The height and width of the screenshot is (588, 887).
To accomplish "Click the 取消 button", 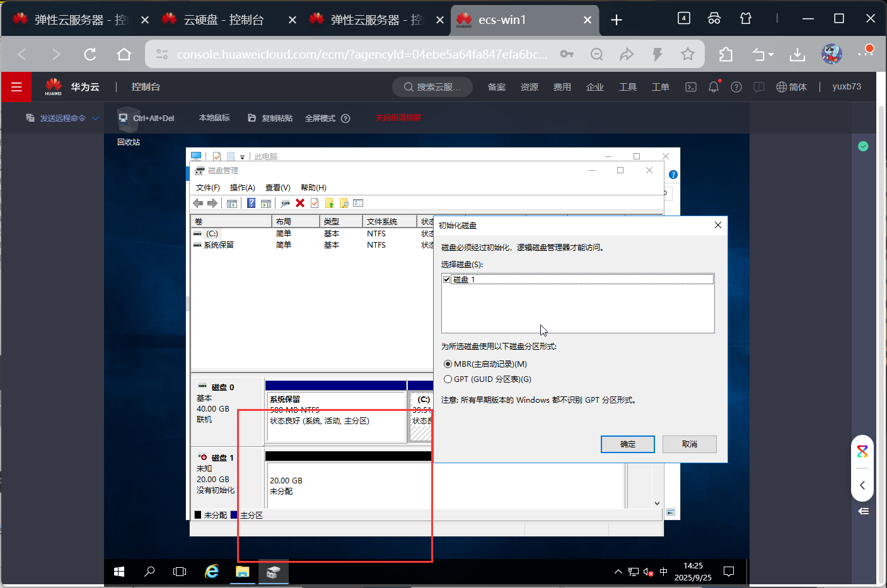I will (690, 444).
